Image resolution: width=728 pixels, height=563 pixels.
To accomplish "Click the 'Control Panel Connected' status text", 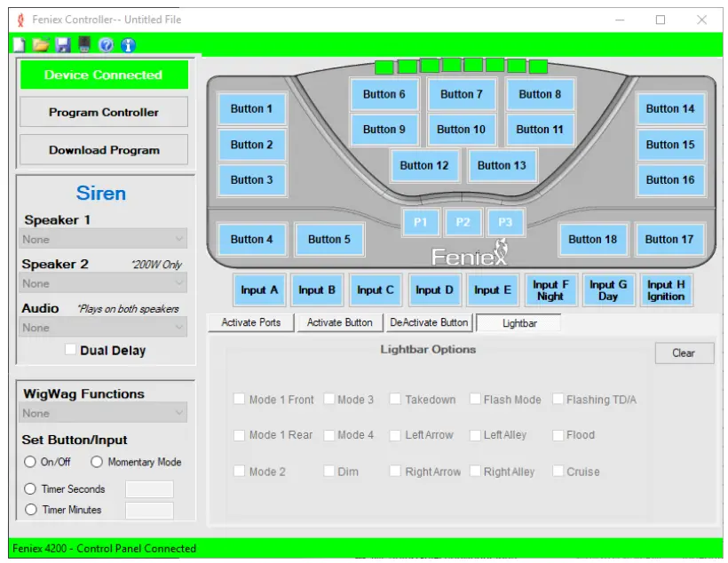I will (136, 549).
